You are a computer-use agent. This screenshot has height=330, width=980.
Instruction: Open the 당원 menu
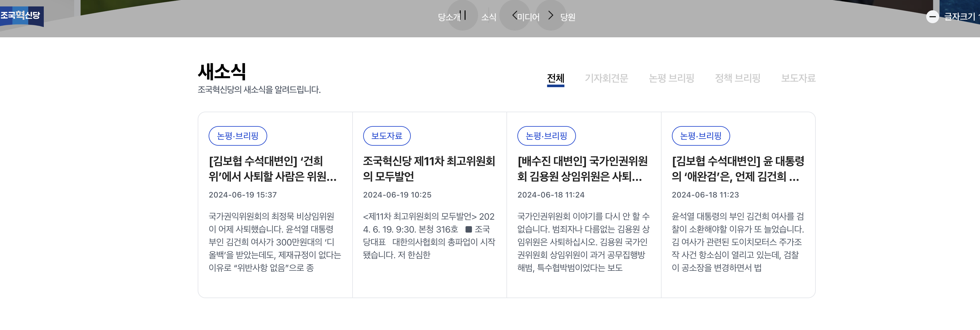point(568,17)
